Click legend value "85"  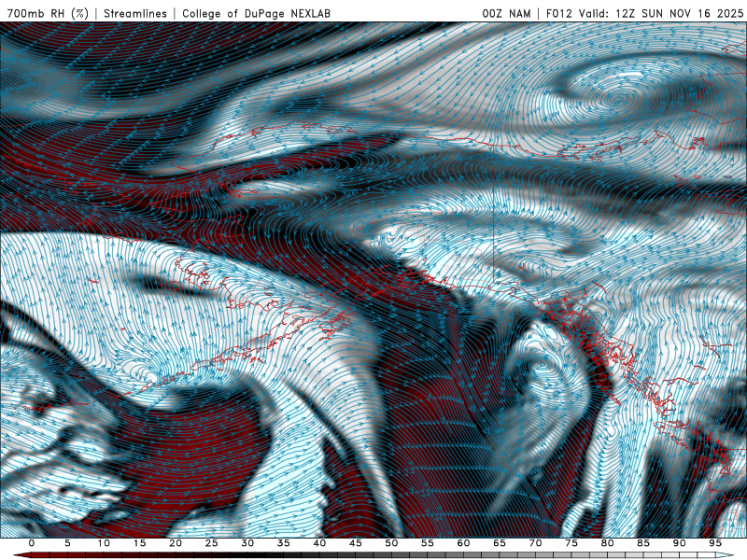[643, 543]
